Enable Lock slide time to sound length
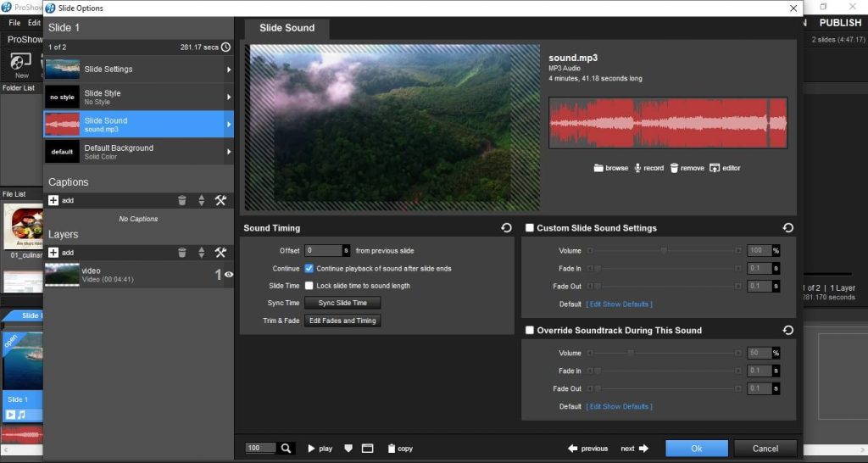Viewport: 868px width, 463px height. [x=309, y=286]
